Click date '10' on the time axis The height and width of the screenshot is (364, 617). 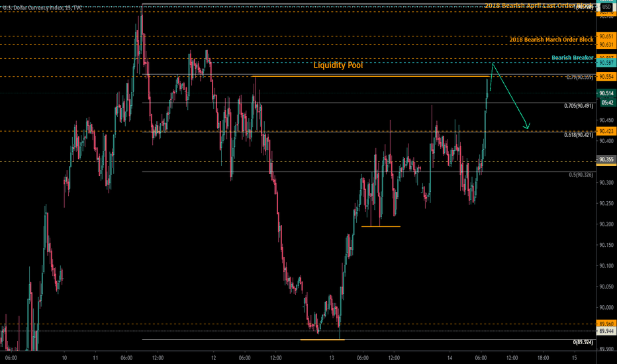(x=64, y=358)
